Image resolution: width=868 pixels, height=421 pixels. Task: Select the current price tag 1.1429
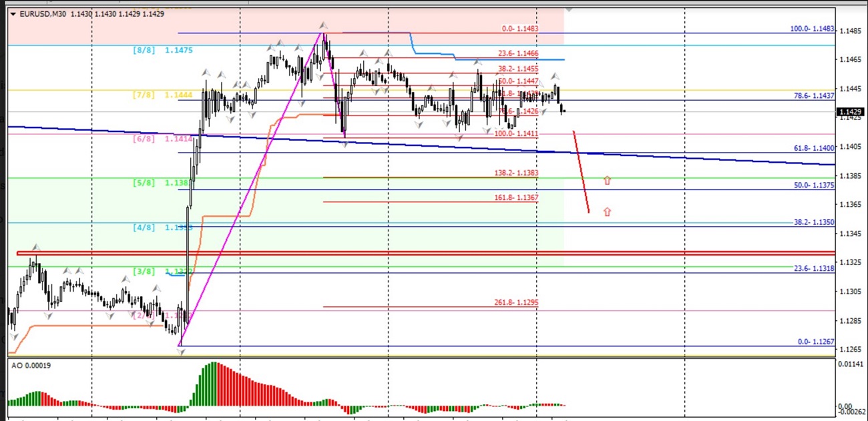851,112
